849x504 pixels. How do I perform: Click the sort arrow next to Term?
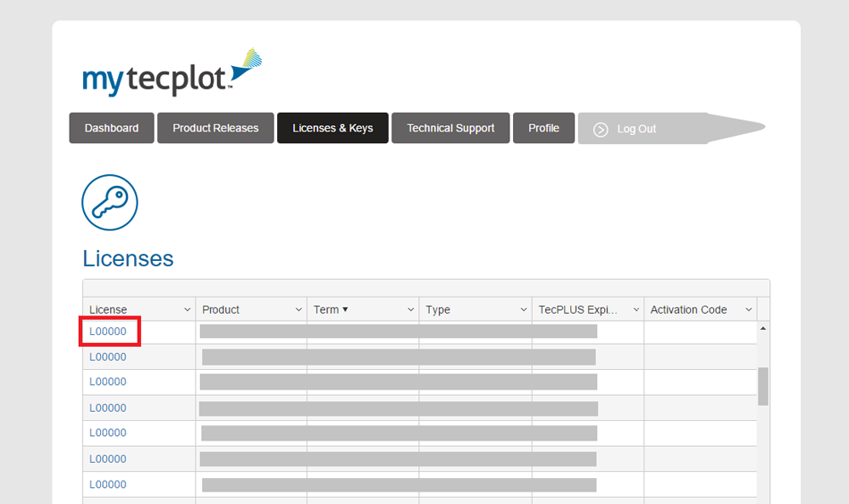[345, 310]
